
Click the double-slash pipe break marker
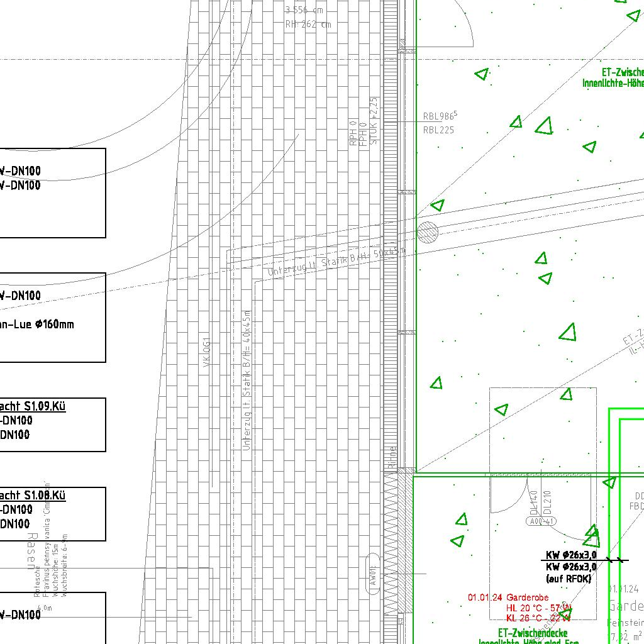click(x=616, y=560)
